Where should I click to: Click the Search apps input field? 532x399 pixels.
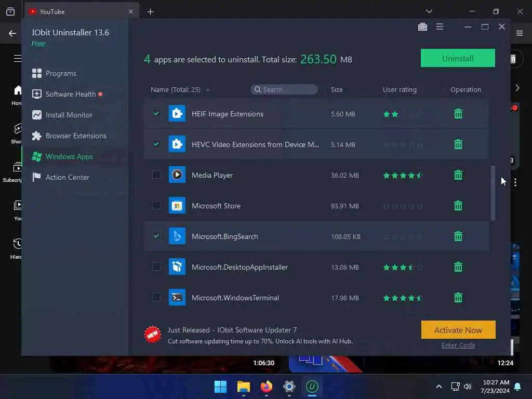pos(284,89)
